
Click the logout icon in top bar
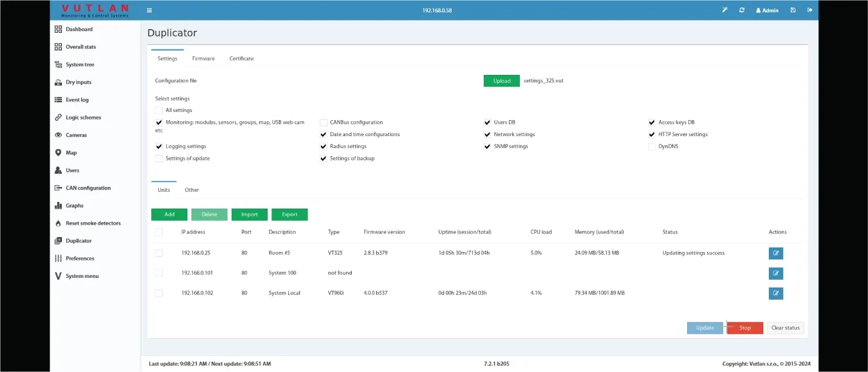(x=809, y=11)
